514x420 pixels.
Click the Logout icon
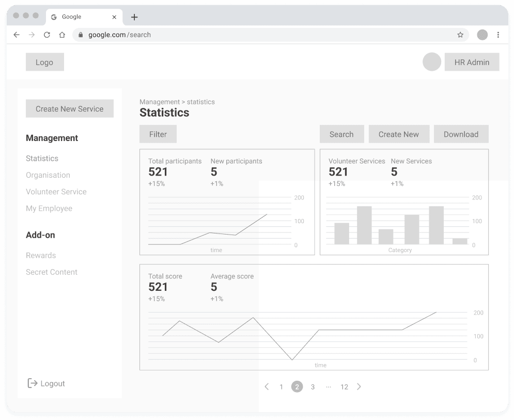pyautogui.click(x=32, y=383)
